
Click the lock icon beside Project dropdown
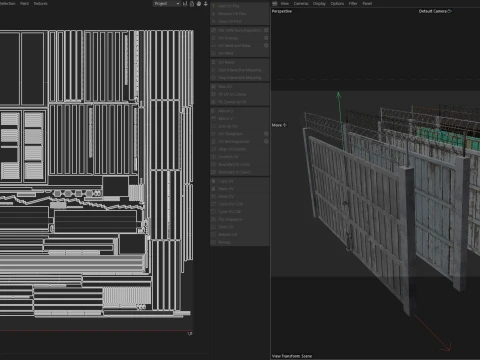(x=192, y=4)
